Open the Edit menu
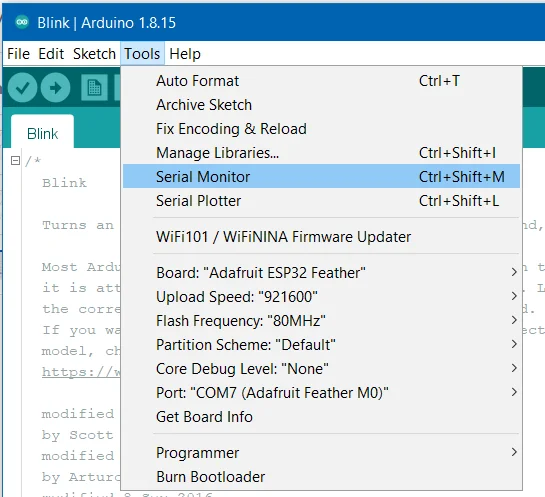 51,54
